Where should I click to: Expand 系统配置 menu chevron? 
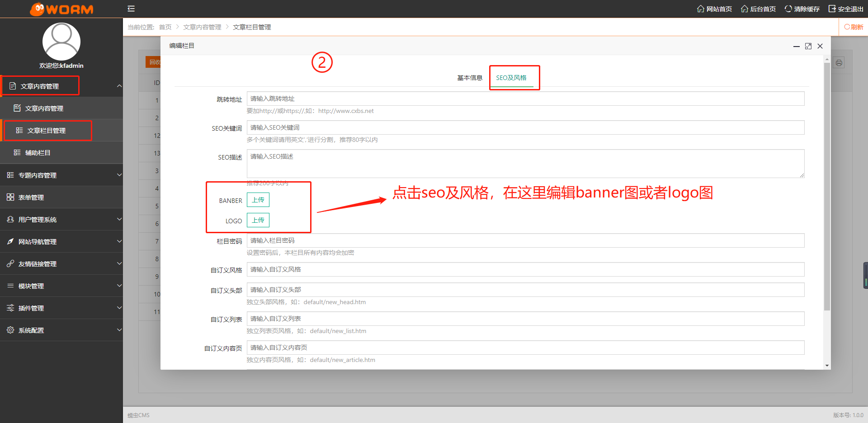[x=119, y=330]
